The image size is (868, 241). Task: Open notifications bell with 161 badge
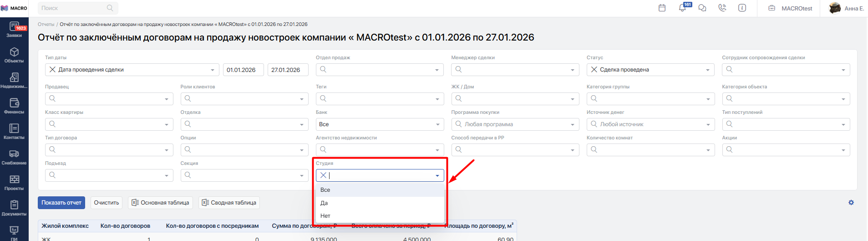682,8
